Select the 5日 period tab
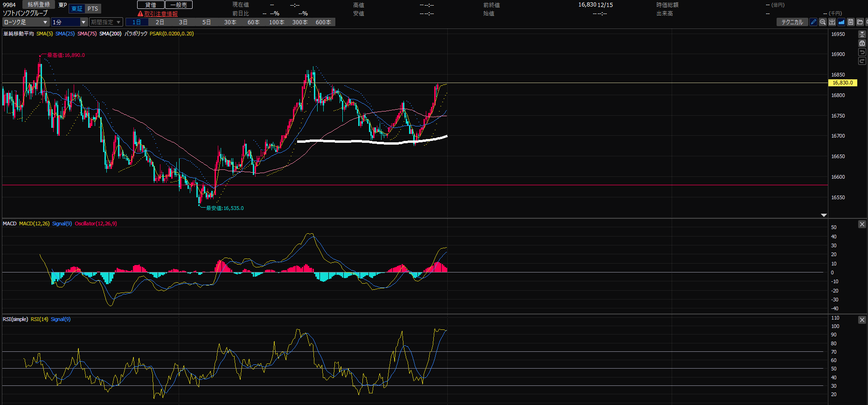 [207, 22]
